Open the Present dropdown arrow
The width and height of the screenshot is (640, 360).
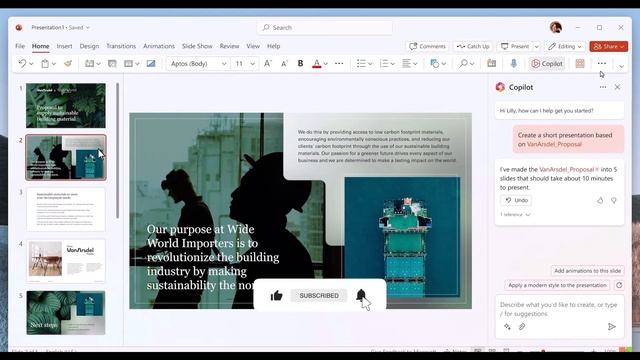(x=537, y=47)
